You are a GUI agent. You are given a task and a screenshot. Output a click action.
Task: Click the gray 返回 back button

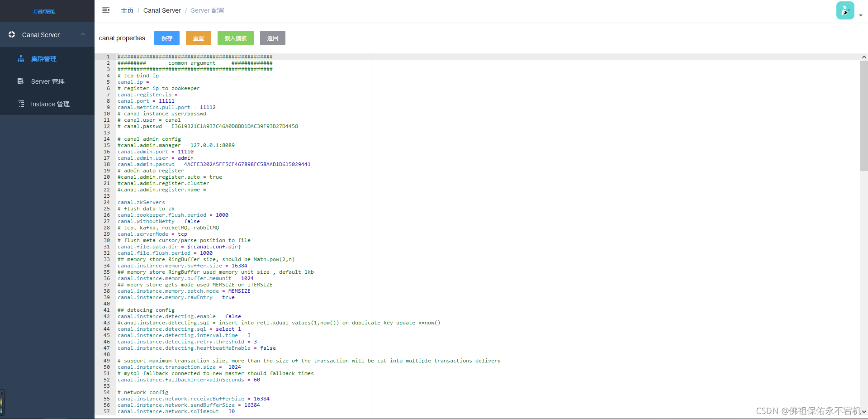[x=273, y=38]
